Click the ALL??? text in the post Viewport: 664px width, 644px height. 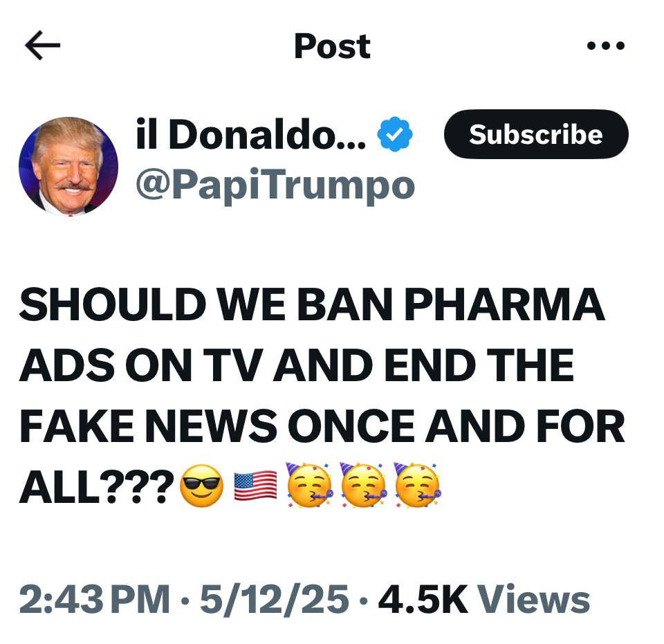pyautogui.click(x=97, y=486)
